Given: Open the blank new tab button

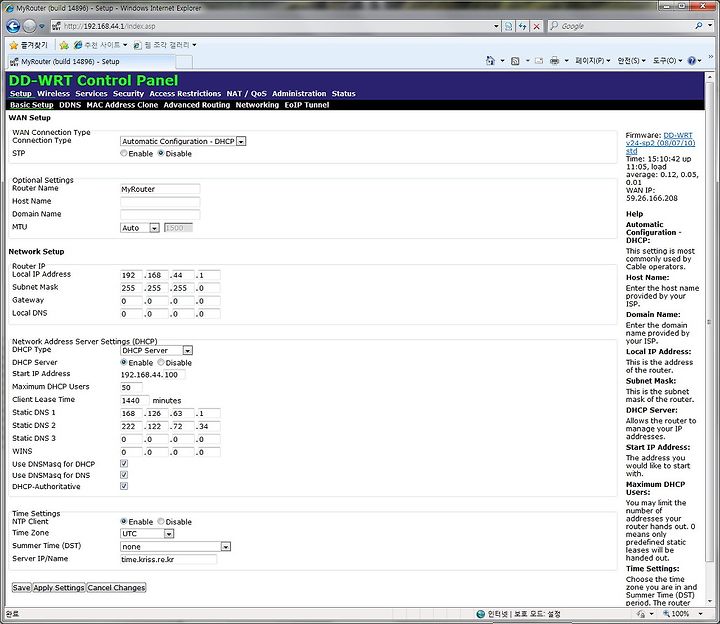Looking at the screenshot, I should click(184, 62).
